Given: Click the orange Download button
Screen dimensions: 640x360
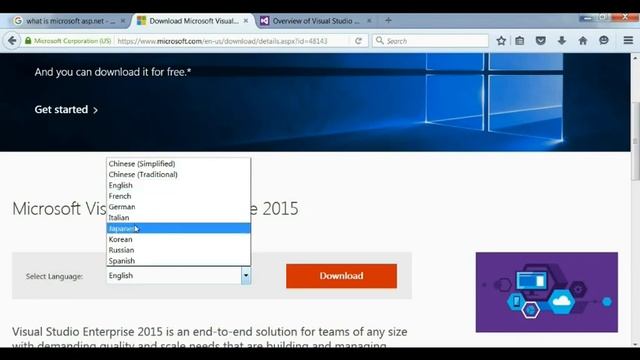Looking at the screenshot, I should click(341, 276).
